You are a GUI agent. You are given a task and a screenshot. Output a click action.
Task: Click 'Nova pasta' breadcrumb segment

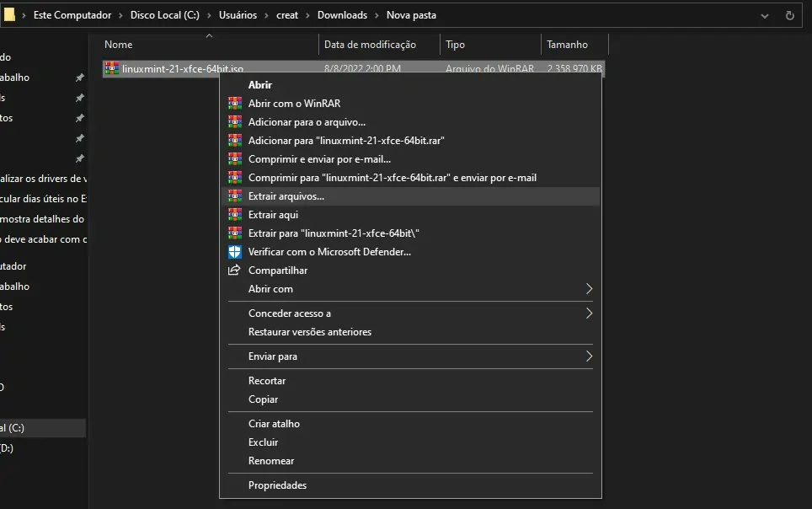411,15
